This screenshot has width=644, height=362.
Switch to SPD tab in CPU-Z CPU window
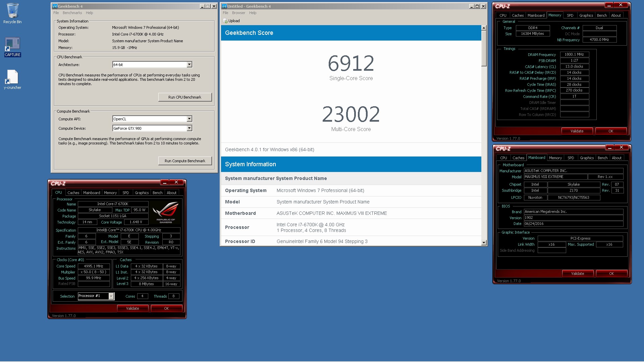click(126, 193)
